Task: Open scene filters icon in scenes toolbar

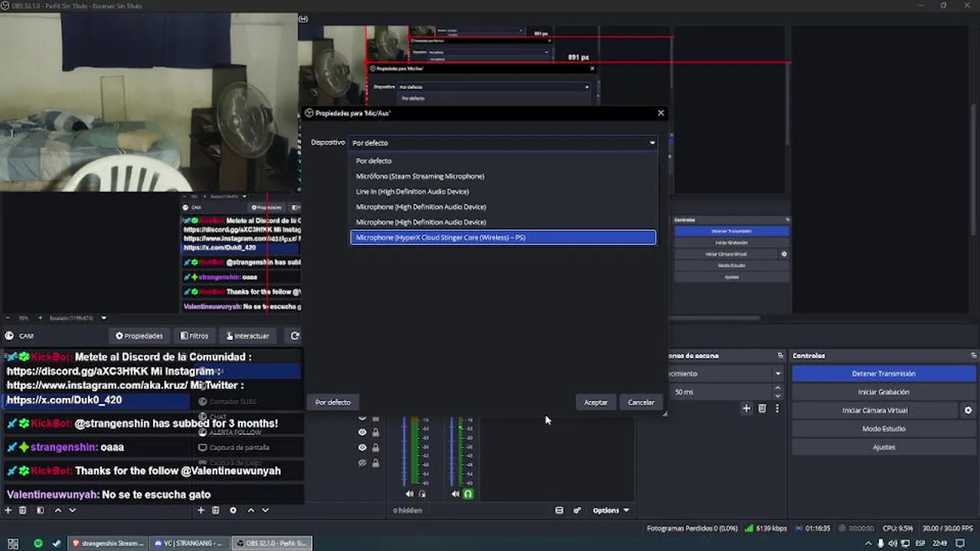Action: (x=40, y=510)
